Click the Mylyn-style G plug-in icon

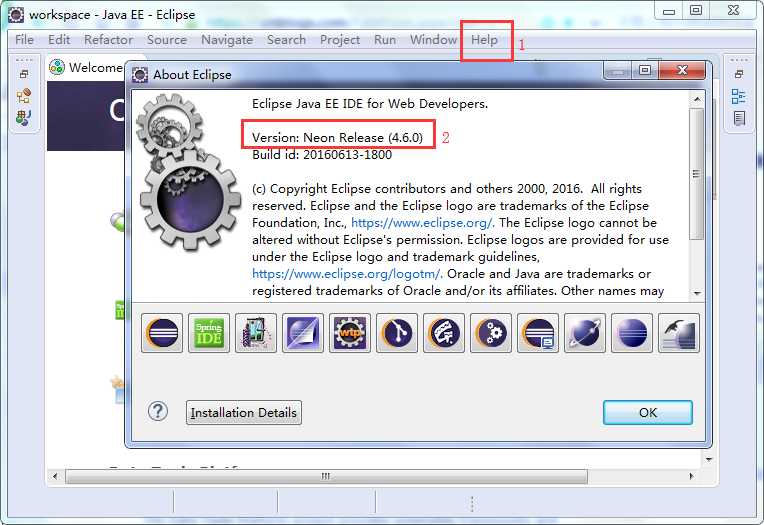[x=444, y=333]
